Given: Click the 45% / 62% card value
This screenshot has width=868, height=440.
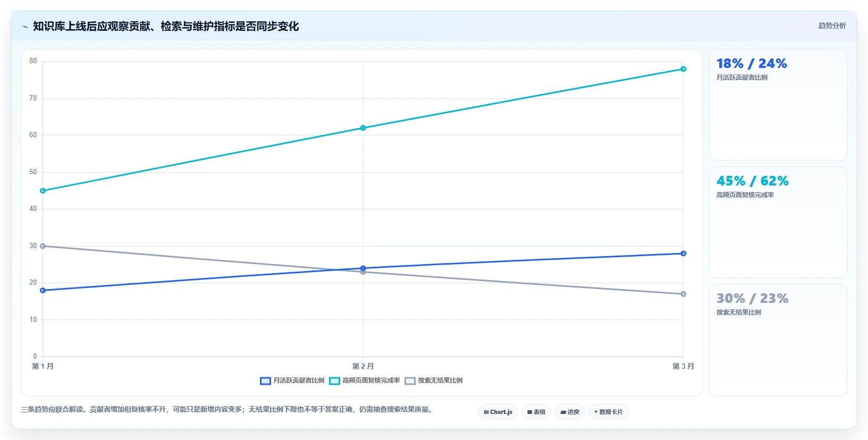Looking at the screenshot, I should (x=753, y=181).
